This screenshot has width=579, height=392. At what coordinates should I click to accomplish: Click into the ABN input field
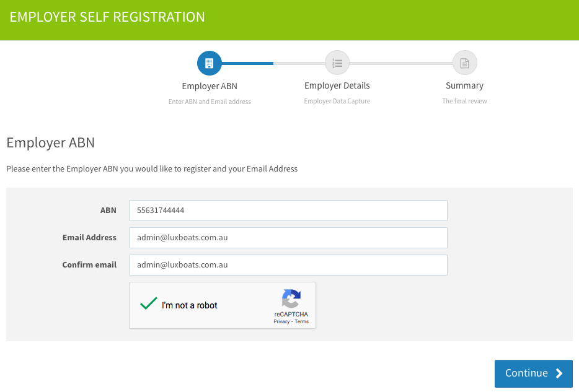pos(288,211)
